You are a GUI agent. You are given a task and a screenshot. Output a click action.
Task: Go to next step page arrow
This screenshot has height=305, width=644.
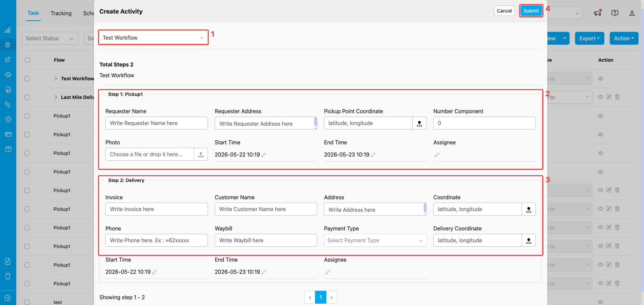[331, 297]
